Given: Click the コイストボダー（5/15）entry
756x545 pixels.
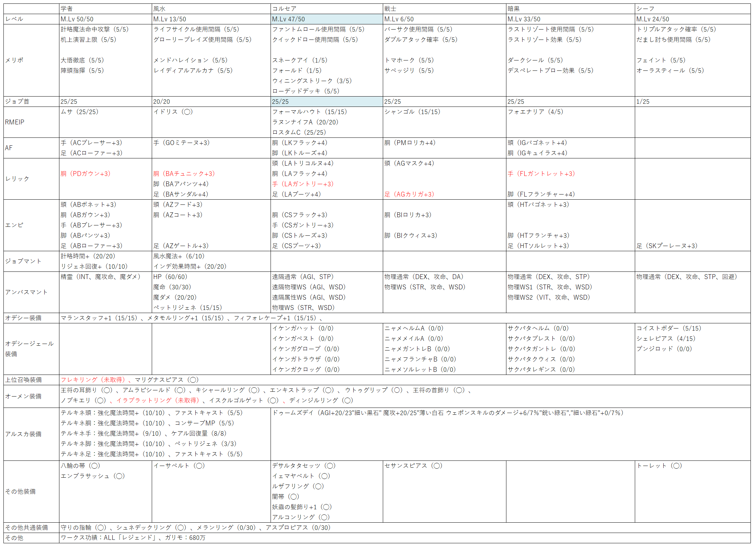Looking at the screenshot, I should click(x=668, y=328).
